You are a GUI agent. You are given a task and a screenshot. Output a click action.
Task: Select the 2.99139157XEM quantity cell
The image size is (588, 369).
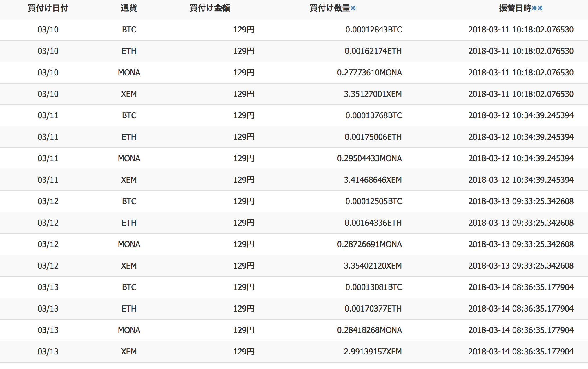(x=373, y=352)
